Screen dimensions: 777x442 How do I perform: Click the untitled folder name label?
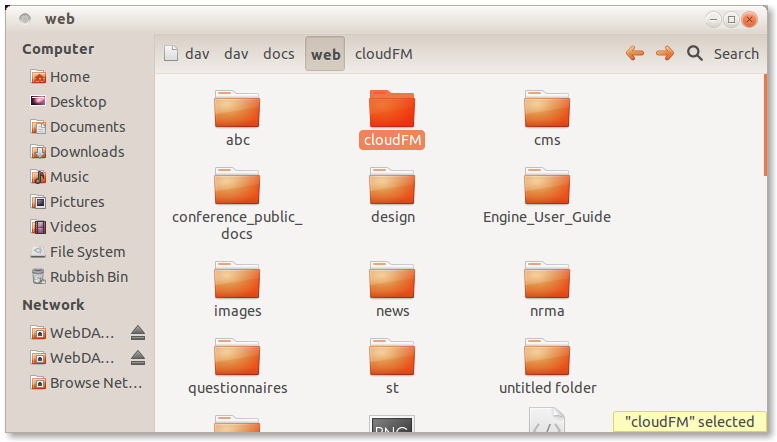(x=548, y=387)
